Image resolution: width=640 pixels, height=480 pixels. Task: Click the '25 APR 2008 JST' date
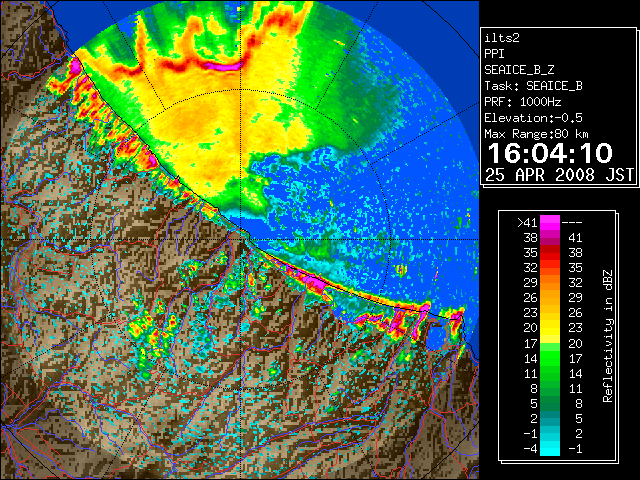[x=559, y=175]
